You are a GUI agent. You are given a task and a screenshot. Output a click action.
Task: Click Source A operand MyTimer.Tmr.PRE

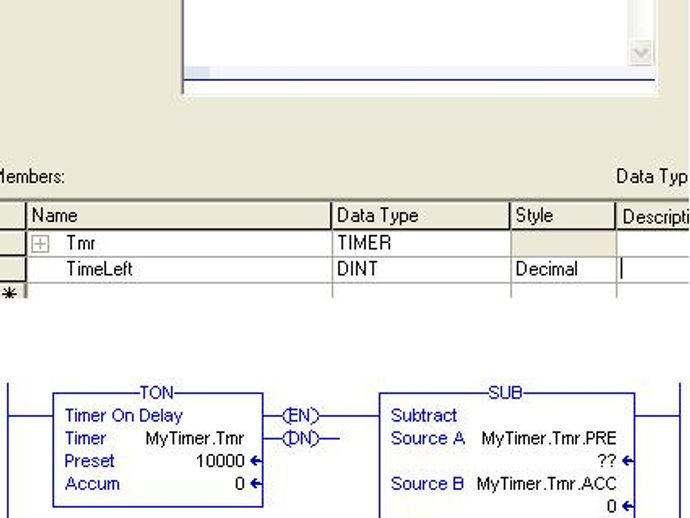(549, 438)
